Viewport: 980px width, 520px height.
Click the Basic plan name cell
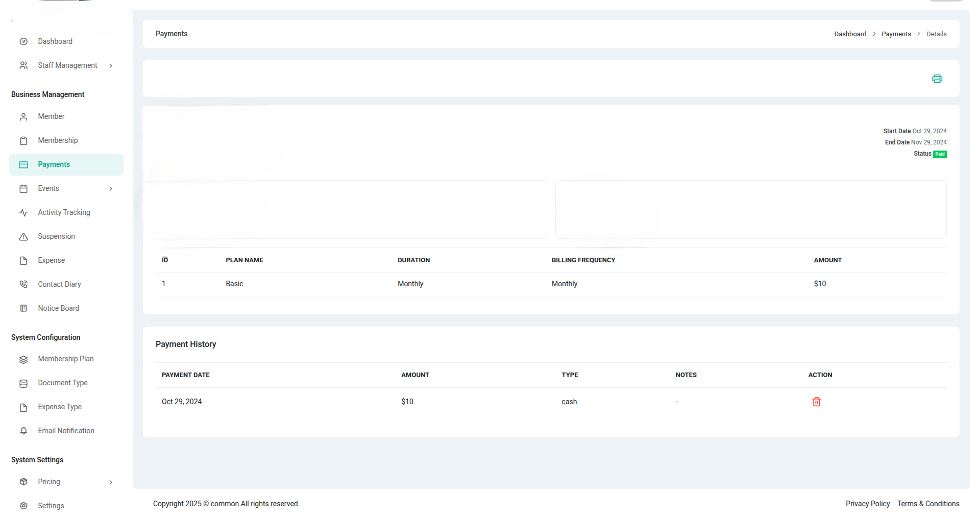click(234, 284)
